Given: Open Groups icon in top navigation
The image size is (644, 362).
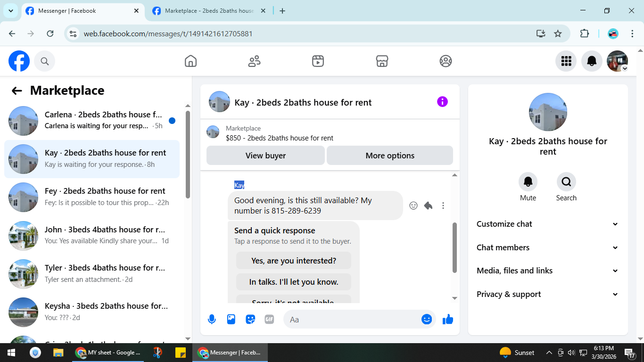Looking at the screenshot, I should point(446,61).
